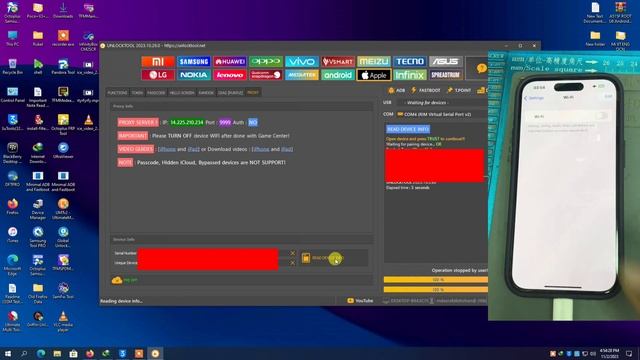Open the YouTube link in status bar
Screen dimensions: 640x360
click(360, 301)
